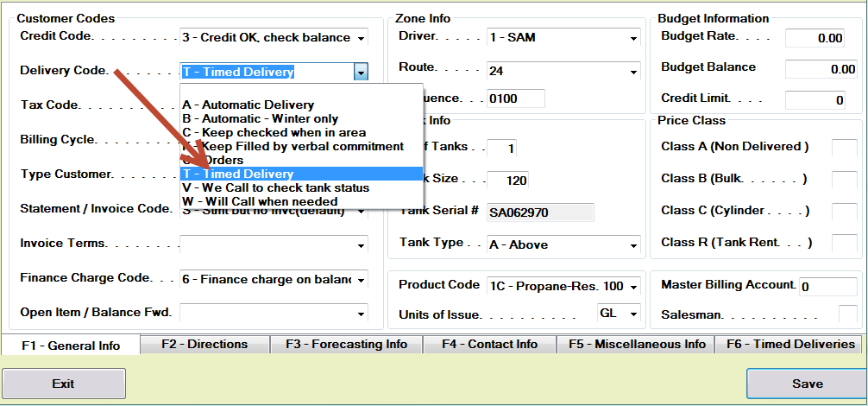The height and width of the screenshot is (406, 868).
Task: Switch to F2 - Directions tab
Action: [204, 344]
